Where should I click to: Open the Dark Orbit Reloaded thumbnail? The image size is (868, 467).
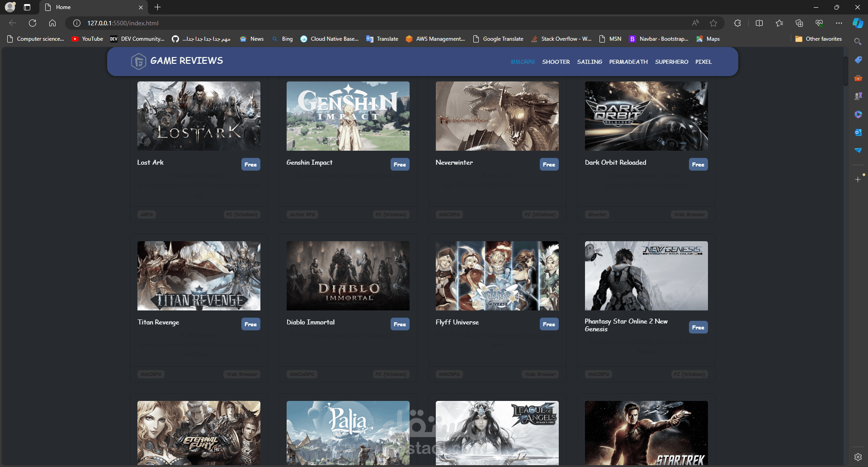tap(646, 116)
